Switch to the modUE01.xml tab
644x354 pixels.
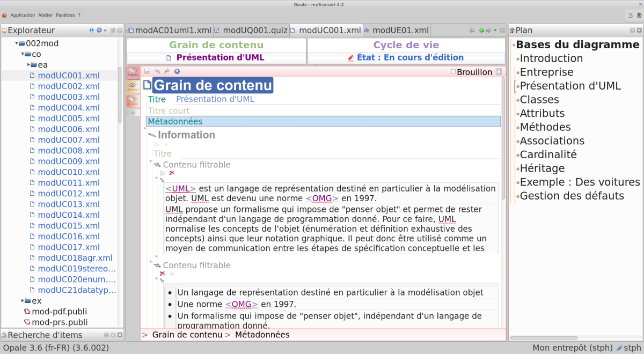[x=400, y=31]
